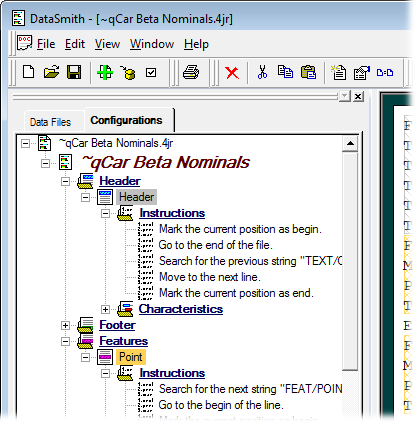This screenshot has height=427, width=420.
Task: Click the Characteristics link in tree
Action: (x=181, y=309)
